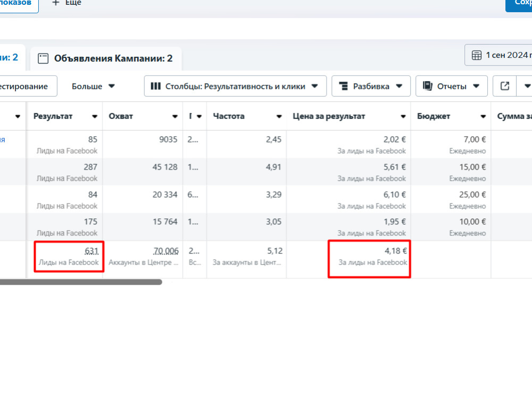Open Частота column header menu arrow
The width and height of the screenshot is (532, 398).
click(279, 116)
